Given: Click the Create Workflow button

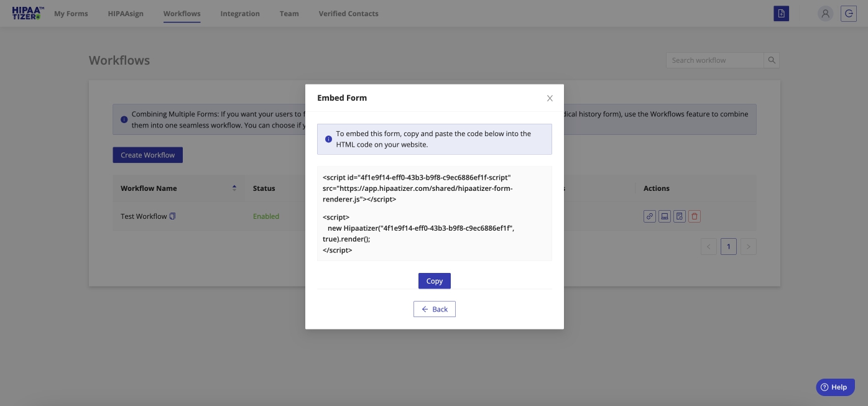Looking at the screenshot, I should click(x=147, y=155).
